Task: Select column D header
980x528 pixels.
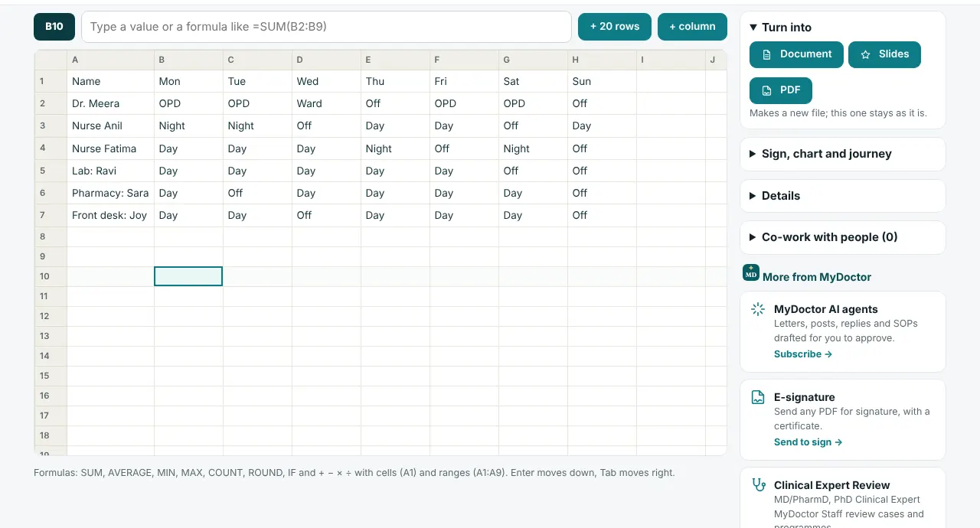Action: pyautogui.click(x=326, y=60)
